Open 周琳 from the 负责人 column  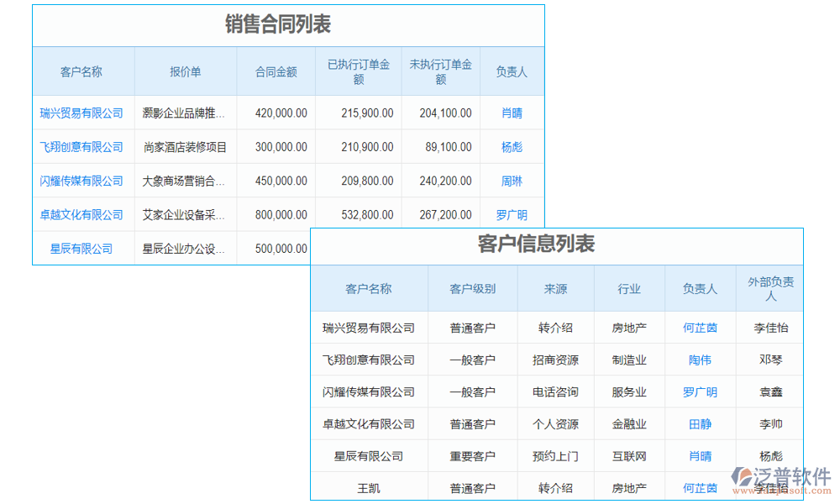click(x=511, y=180)
